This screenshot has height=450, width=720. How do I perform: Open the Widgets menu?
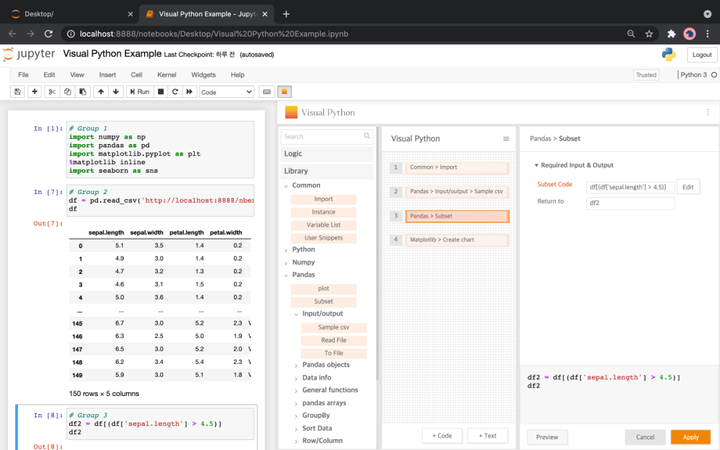[x=203, y=75]
